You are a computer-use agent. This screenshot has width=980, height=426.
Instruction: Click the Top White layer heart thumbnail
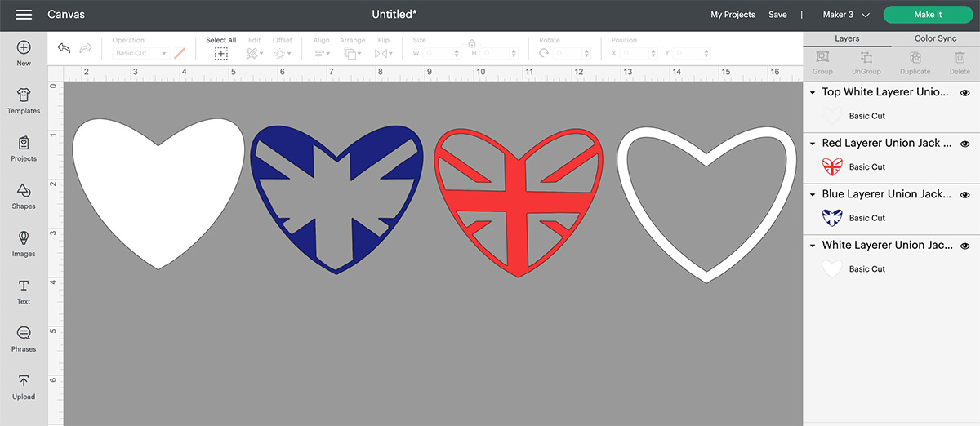pyautogui.click(x=831, y=116)
